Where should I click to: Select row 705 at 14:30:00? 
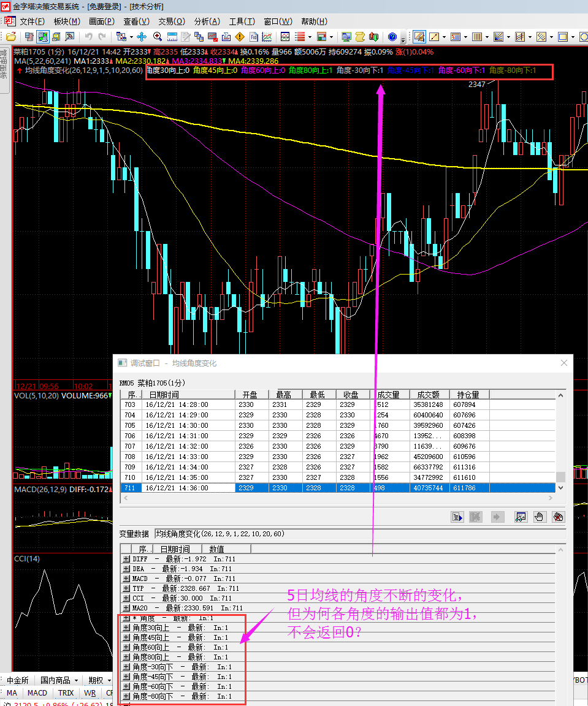338,425
